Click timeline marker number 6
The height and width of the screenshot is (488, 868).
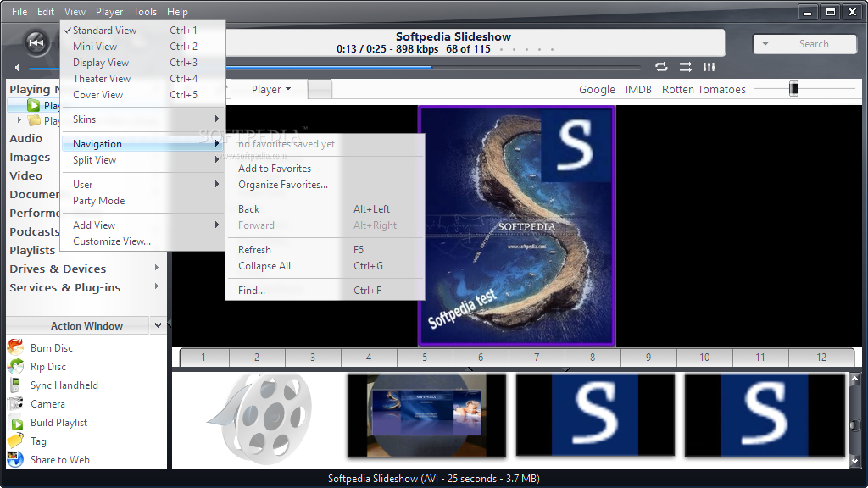[481, 358]
